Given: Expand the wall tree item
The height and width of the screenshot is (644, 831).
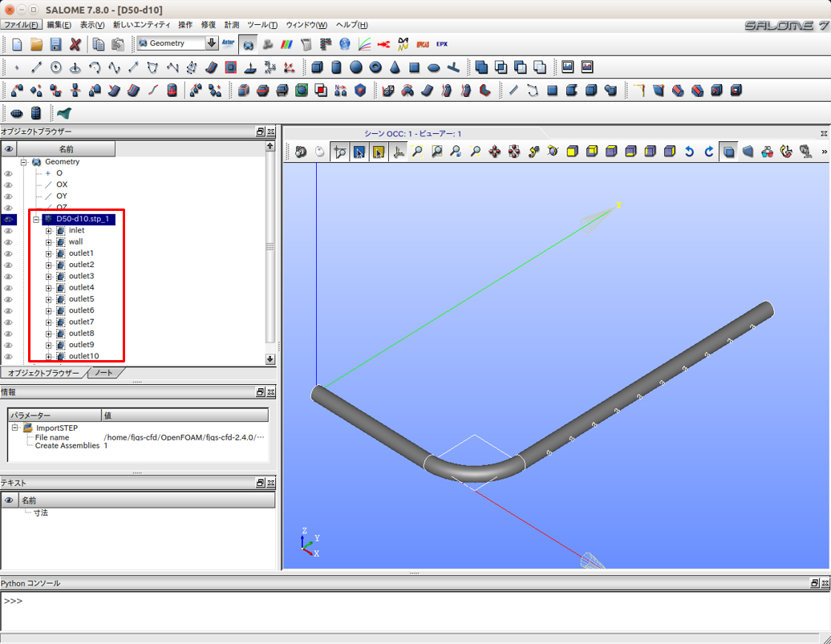Looking at the screenshot, I should 48,242.
